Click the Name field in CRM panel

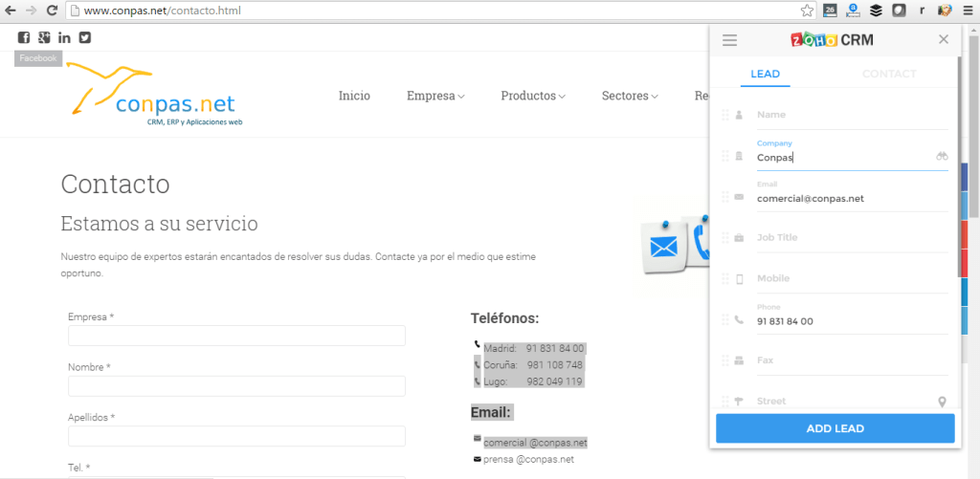click(x=852, y=116)
